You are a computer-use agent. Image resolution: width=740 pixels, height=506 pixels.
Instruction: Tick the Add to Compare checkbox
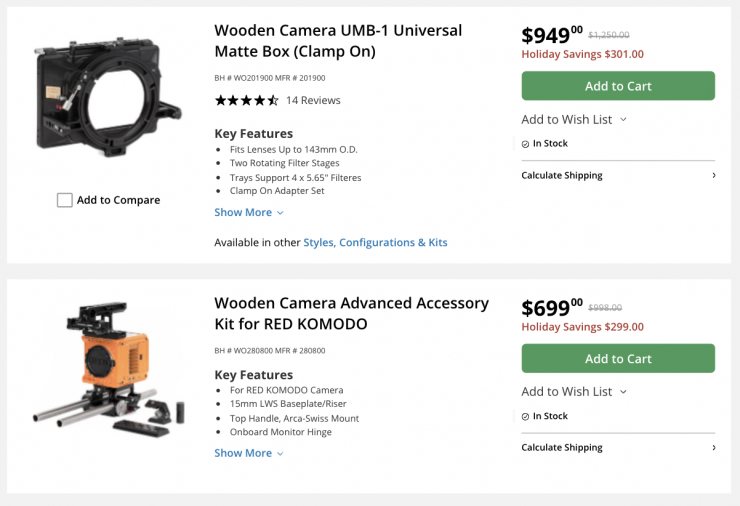click(65, 200)
